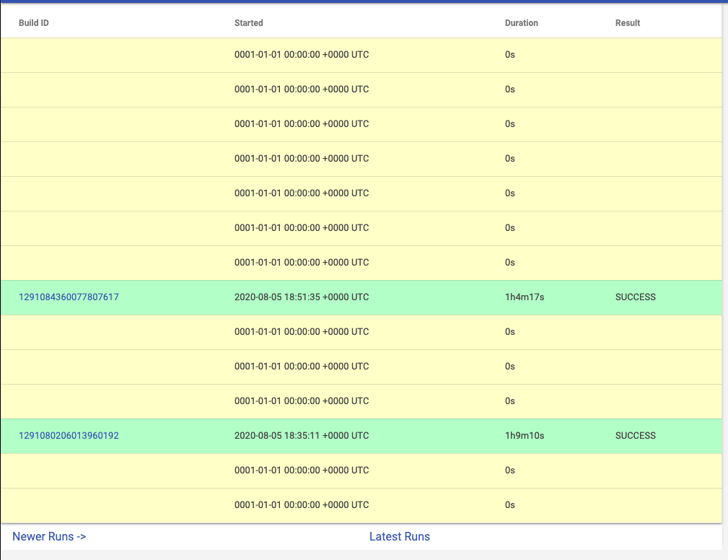Click a 0s duration value in a yellow row
This screenshot has height=560, width=728.
click(x=509, y=55)
